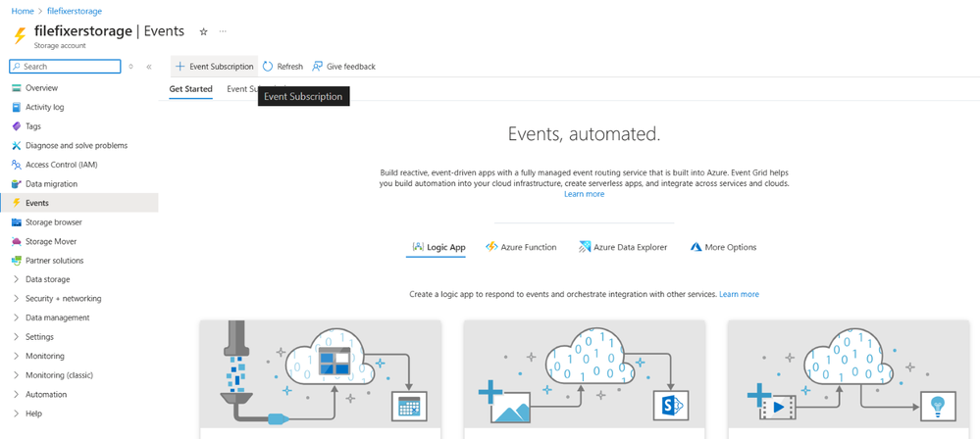
Task: Click the plus icon for Event Subscription
Action: pyautogui.click(x=180, y=67)
